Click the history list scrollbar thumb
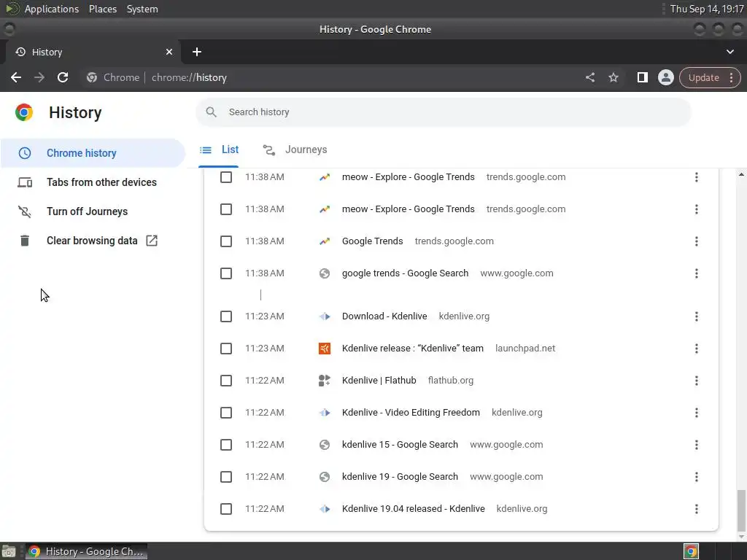 click(741, 510)
